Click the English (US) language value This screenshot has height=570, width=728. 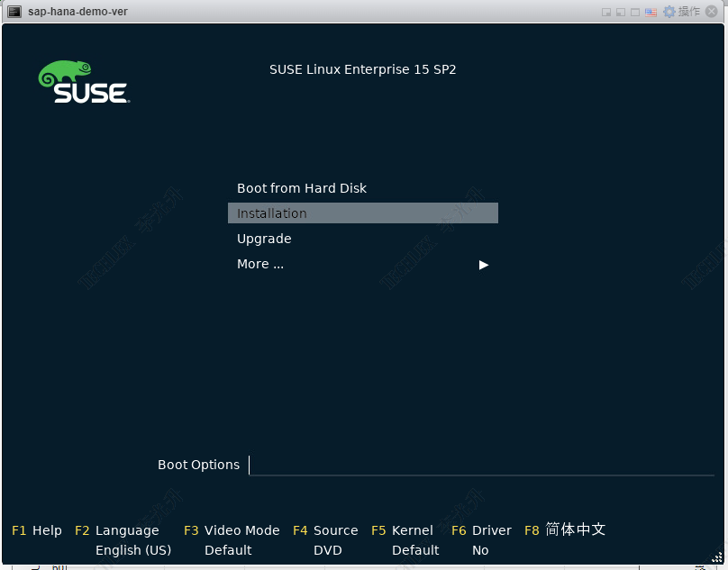(x=133, y=550)
